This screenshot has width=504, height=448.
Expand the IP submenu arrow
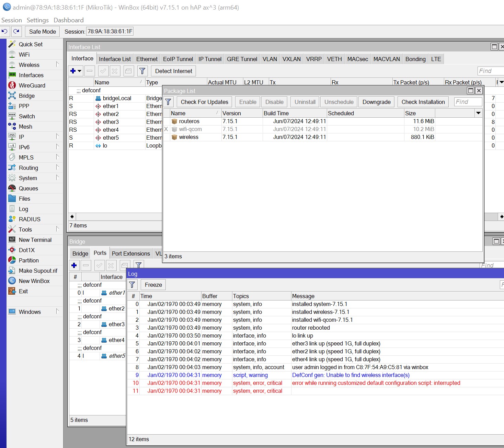57,137
